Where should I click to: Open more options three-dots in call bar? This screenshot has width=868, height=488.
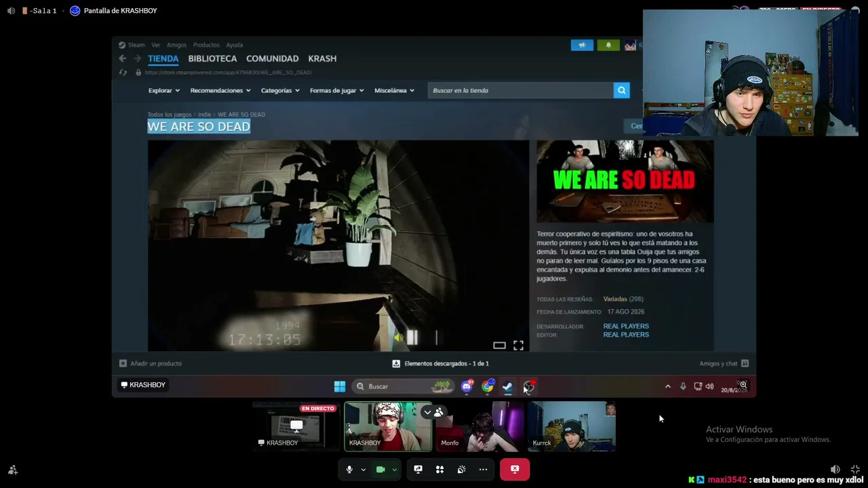(484, 469)
